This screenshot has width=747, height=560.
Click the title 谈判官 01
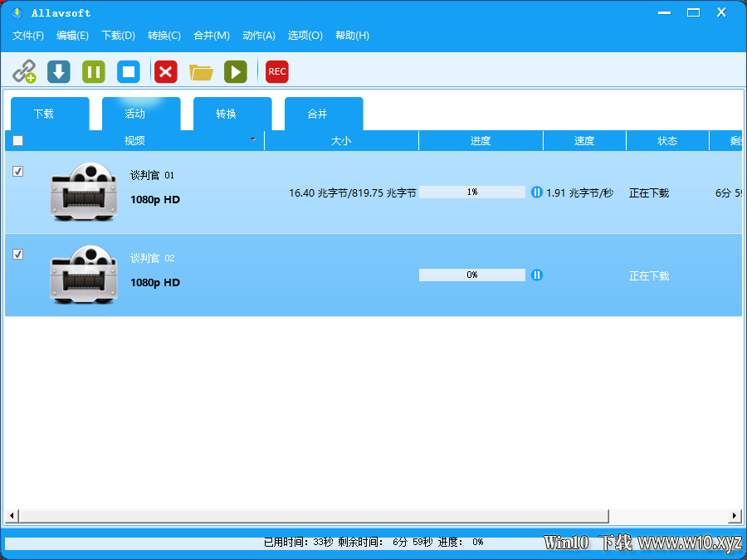pyautogui.click(x=152, y=175)
